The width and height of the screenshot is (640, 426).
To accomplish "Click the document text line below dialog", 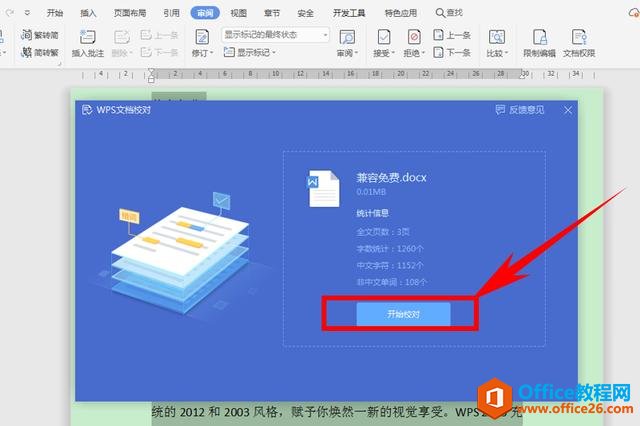I will click(337, 412).
